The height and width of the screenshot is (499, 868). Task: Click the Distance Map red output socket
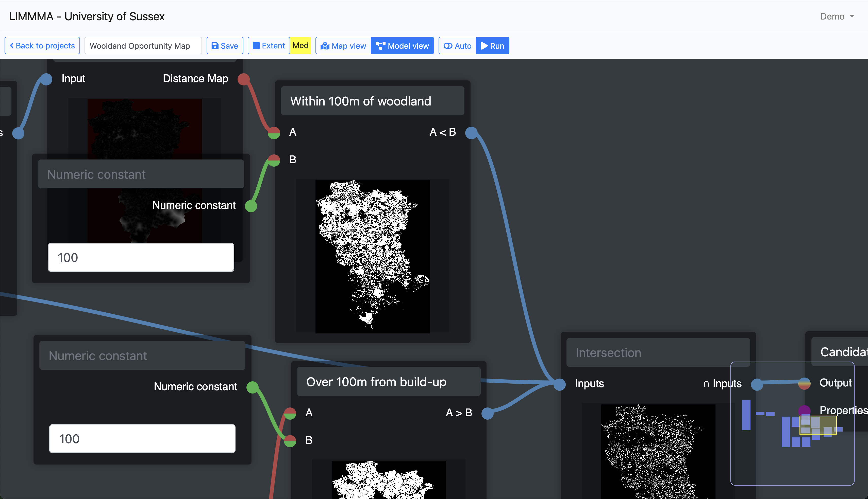(243, 79)
